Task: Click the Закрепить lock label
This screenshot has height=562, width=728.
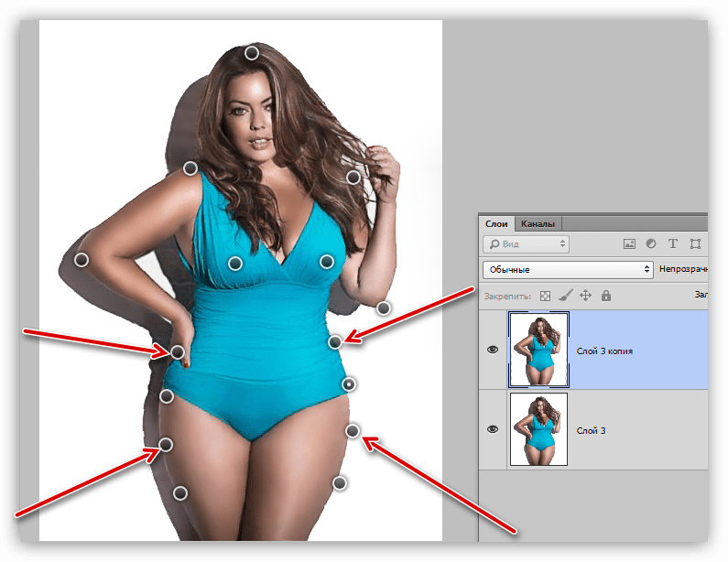Action: click(507, 296)
